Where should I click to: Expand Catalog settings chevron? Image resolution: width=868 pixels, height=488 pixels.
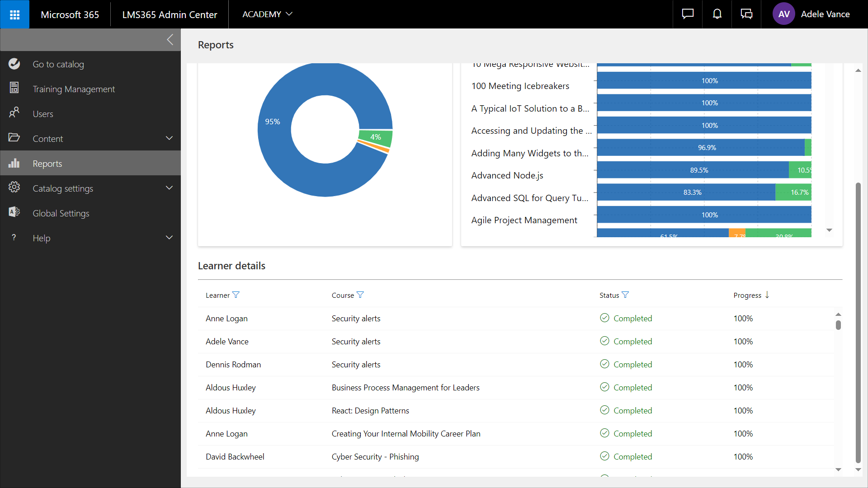(x=169, y=188)
